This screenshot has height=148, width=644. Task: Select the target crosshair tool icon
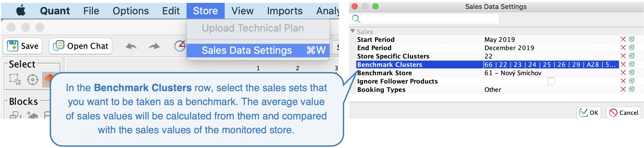pyautogui.click(x=33, y=80)
